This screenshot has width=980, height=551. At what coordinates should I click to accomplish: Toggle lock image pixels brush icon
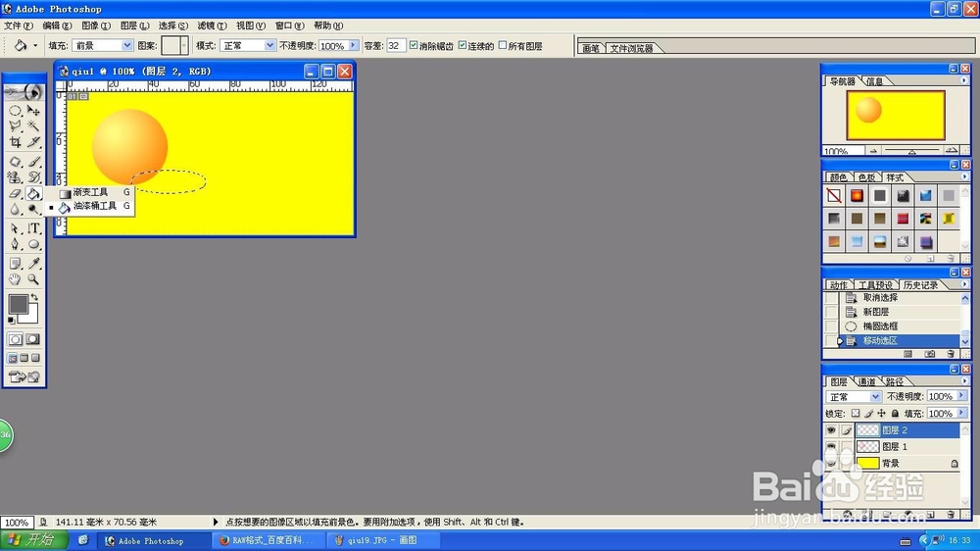coord(868,414)
